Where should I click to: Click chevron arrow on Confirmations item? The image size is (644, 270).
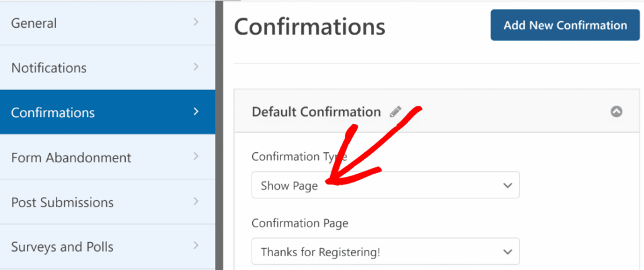coord(196,111)
